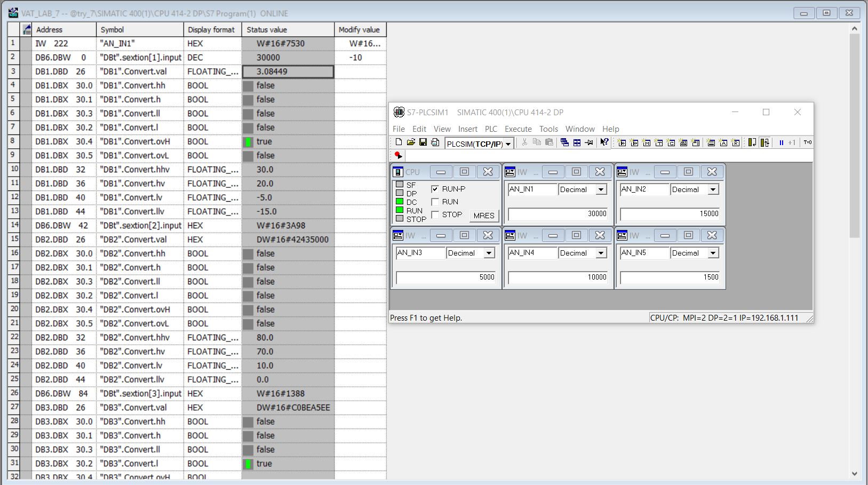The height and width of the screenshot is (485, 868).
Task: Click the S7-PLCSIM1 title bar app icon
Action: click(x=399, y=112)
